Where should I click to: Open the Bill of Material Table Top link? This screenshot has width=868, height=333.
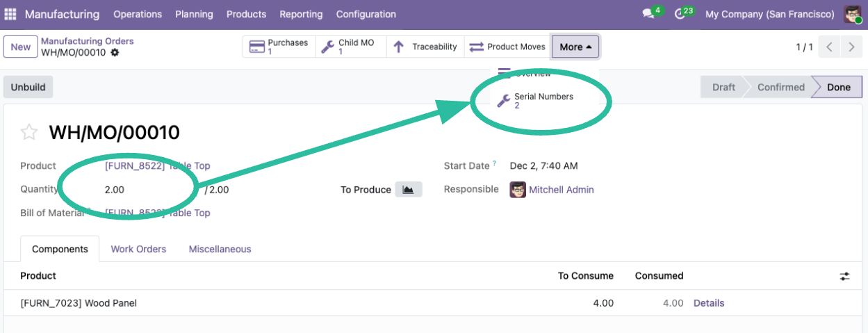158,213
